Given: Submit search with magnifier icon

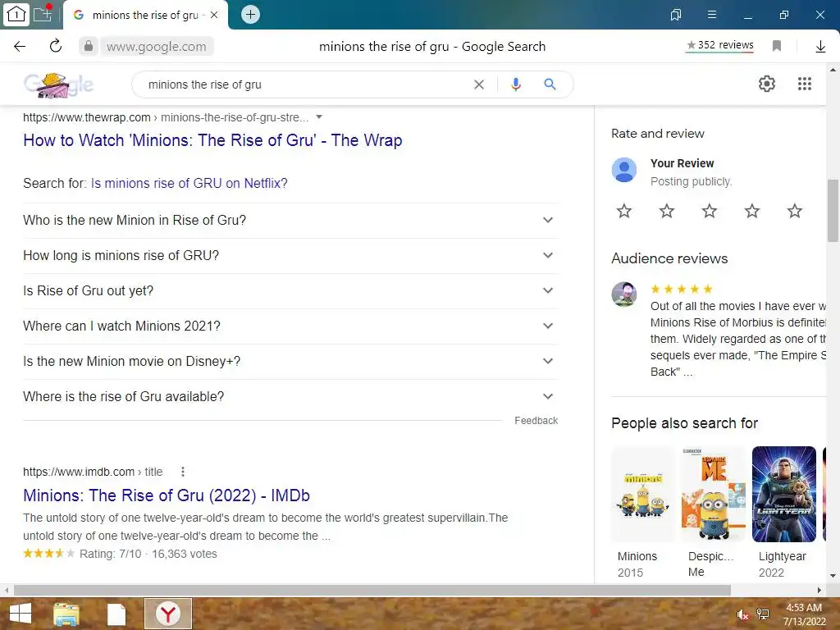Looking at the screenshot, I should click(550, 84).
